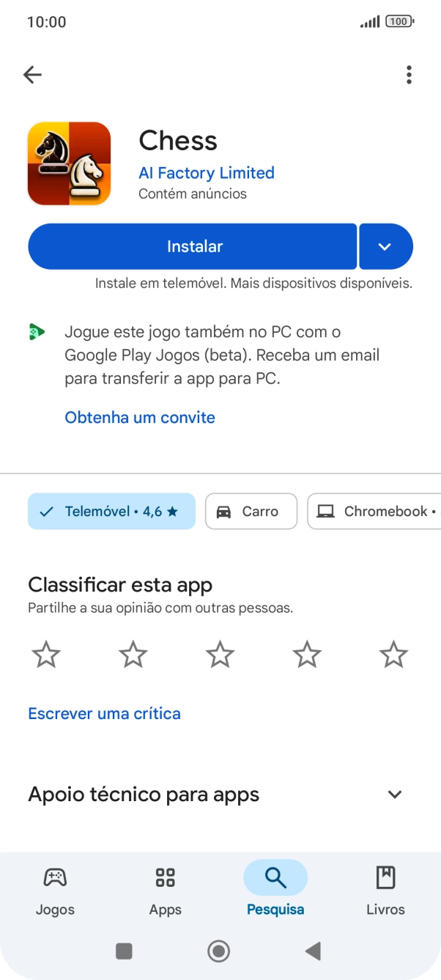
Task: Select the Jogos tab icon
Action: point(55,877)
